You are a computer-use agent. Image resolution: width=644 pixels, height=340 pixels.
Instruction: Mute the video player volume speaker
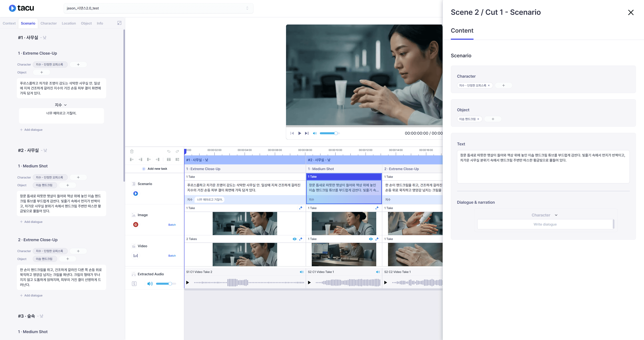click(315, 133)
